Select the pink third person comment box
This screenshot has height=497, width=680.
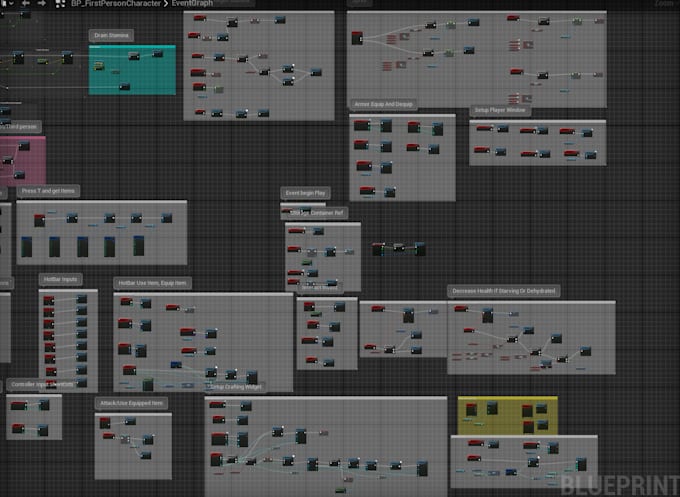[x=22, y=160]
